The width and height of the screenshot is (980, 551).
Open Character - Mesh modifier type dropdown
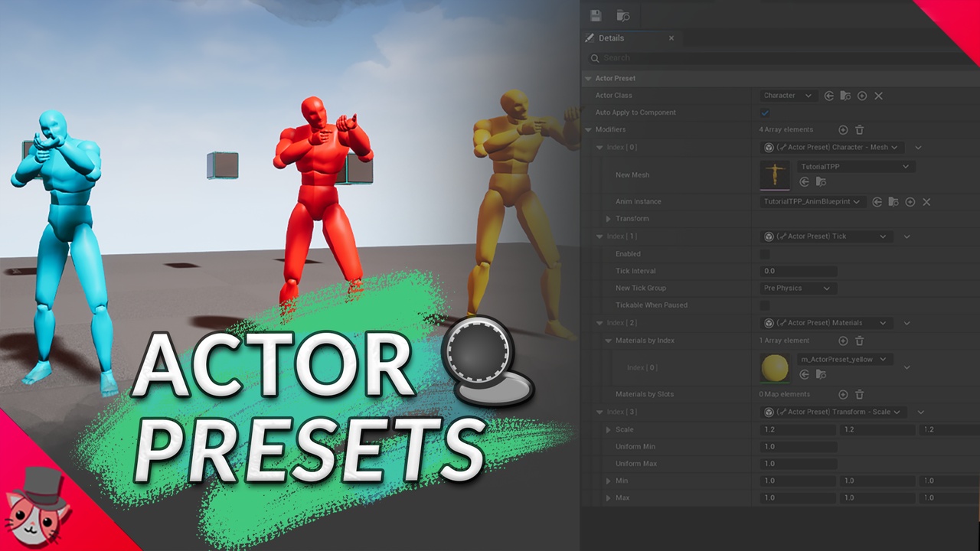click(832, 148)
